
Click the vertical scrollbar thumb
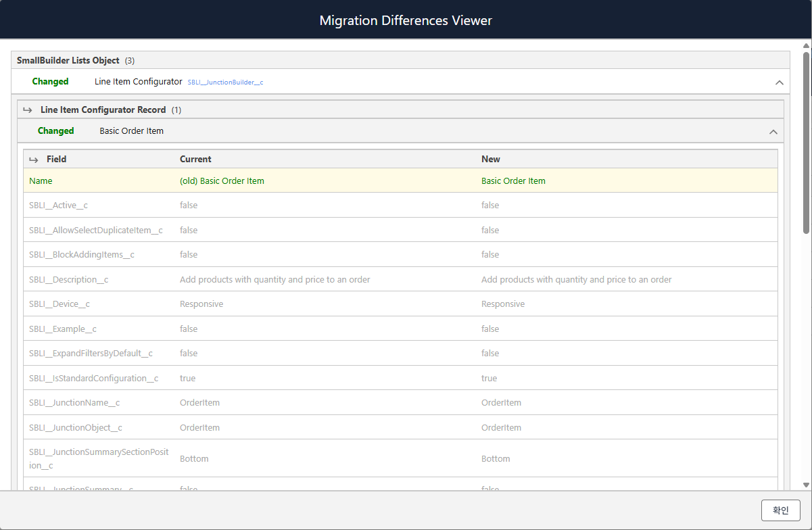tap(806, 142)
